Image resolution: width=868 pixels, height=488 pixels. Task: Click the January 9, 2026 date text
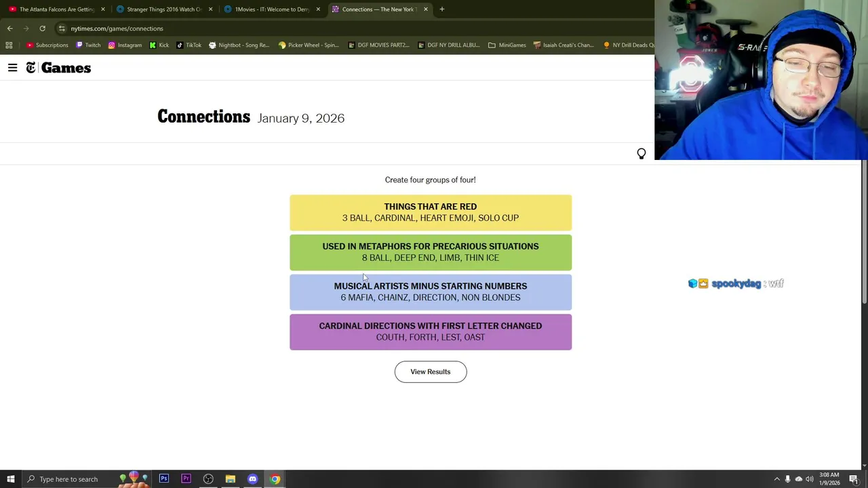click(301, 118)
